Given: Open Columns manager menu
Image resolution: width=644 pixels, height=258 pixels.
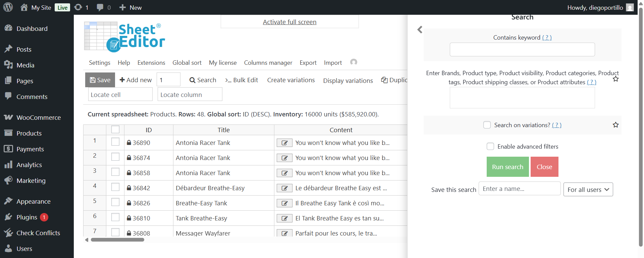Looking at the screenshot, I should 268,63.
